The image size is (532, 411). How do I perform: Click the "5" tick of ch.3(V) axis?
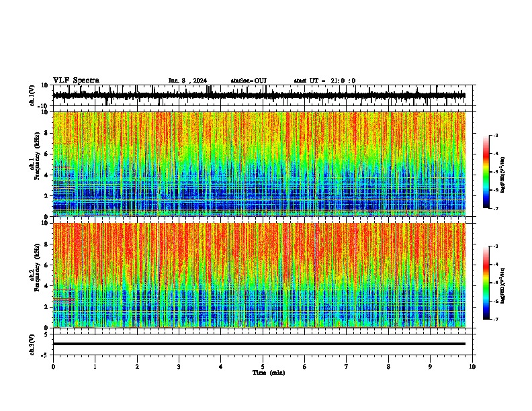(x=46, y=334)
